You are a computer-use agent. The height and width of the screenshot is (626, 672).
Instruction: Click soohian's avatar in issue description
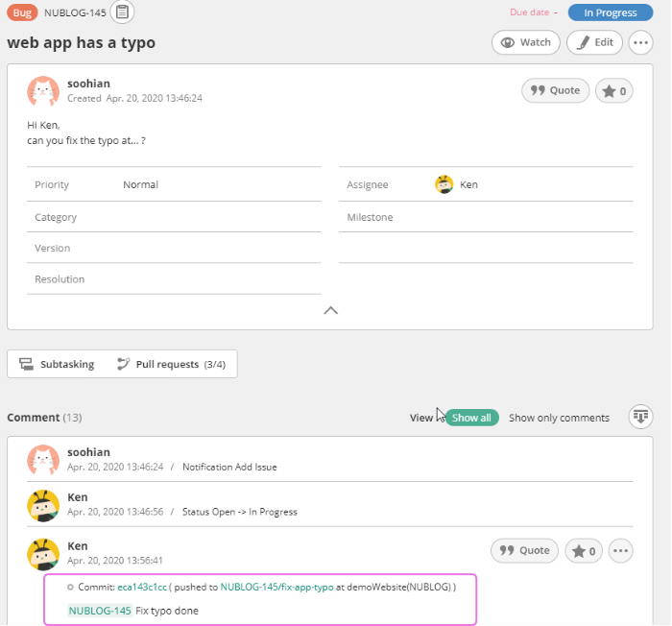[x=42, y=91]
